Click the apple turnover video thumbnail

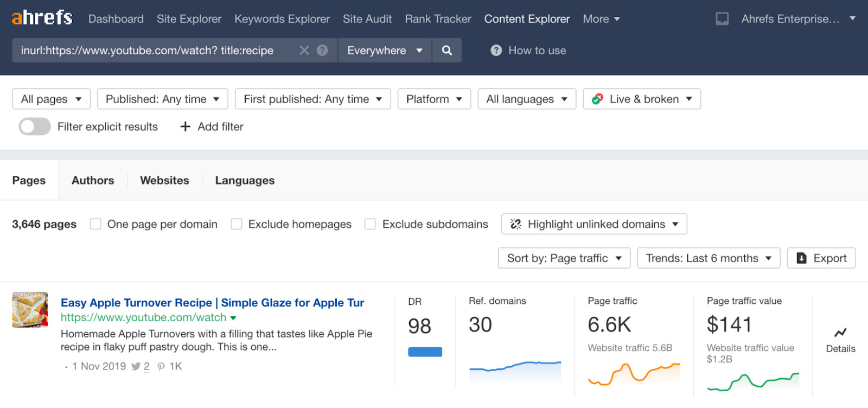tap(30, 310)
